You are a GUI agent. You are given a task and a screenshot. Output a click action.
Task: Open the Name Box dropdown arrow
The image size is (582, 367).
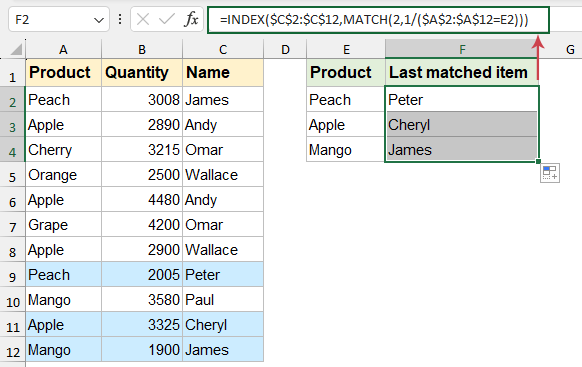click(99, 20)
